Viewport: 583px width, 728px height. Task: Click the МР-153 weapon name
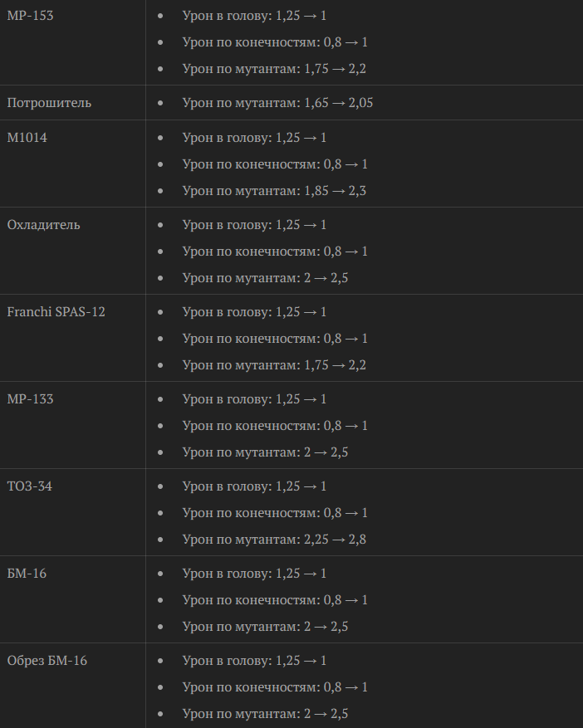pyautogui.click(x=30, y=15)
